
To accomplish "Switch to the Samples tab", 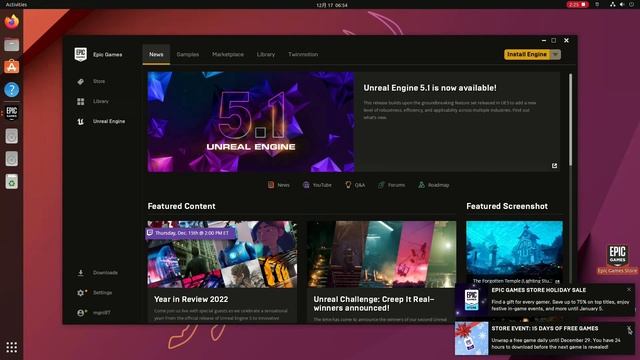I will click(x=188, y=54).
